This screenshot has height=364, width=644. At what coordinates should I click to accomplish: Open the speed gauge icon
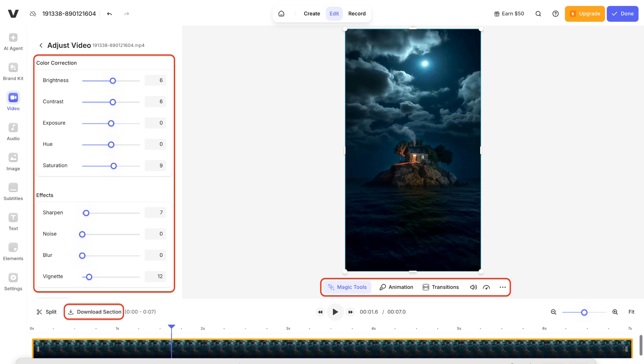click(486, 287)
